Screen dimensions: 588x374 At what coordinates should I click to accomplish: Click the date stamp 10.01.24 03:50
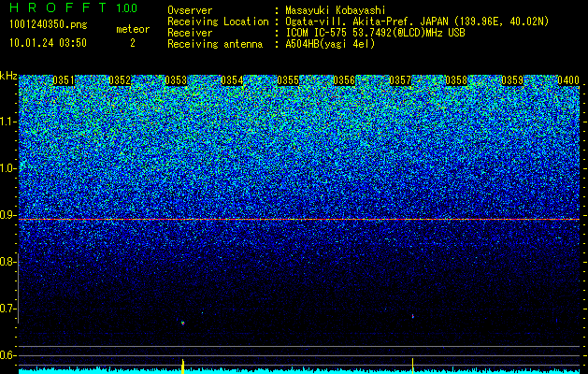[48, 43]
